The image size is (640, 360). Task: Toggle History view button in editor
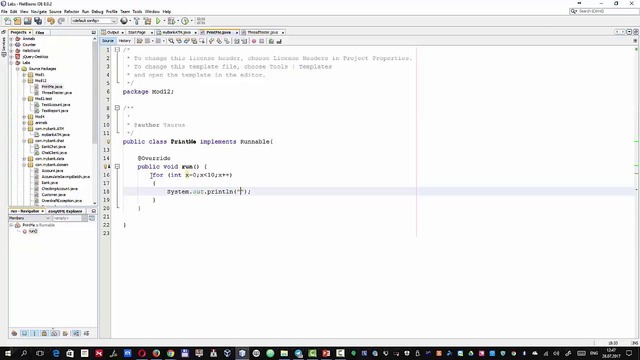[x=124, y=41]
